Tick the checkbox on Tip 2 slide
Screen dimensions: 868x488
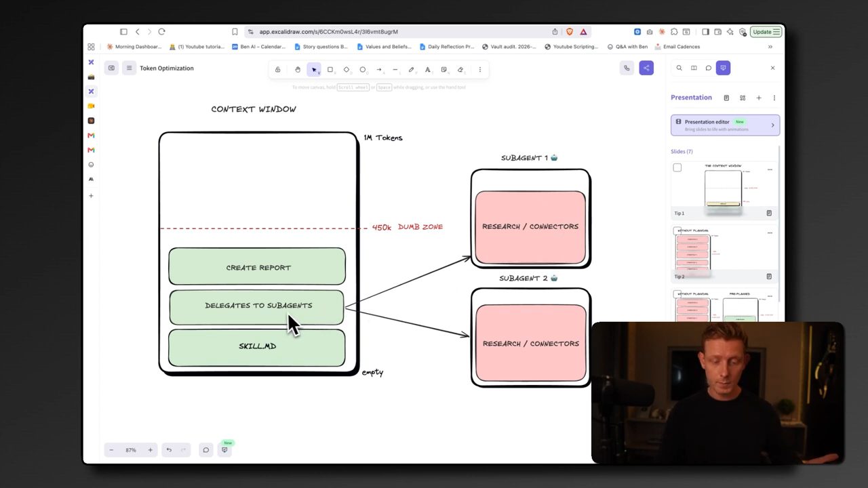click(677, 231)
